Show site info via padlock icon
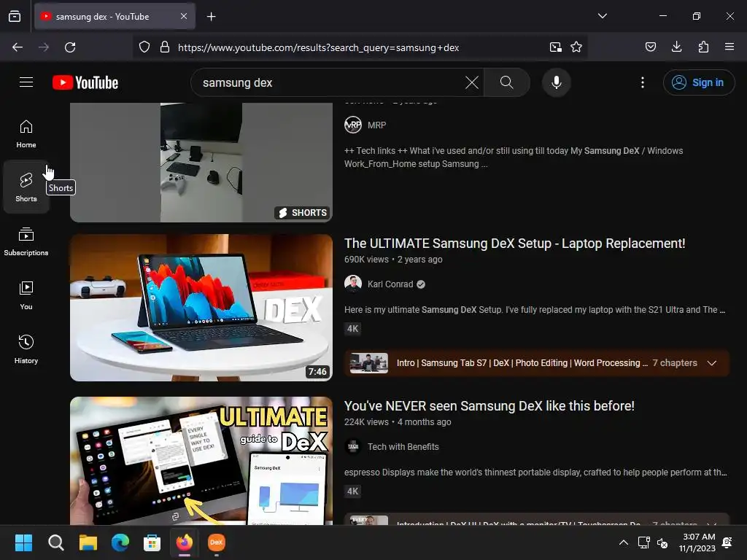747x560 pixels. pos(165,47)
